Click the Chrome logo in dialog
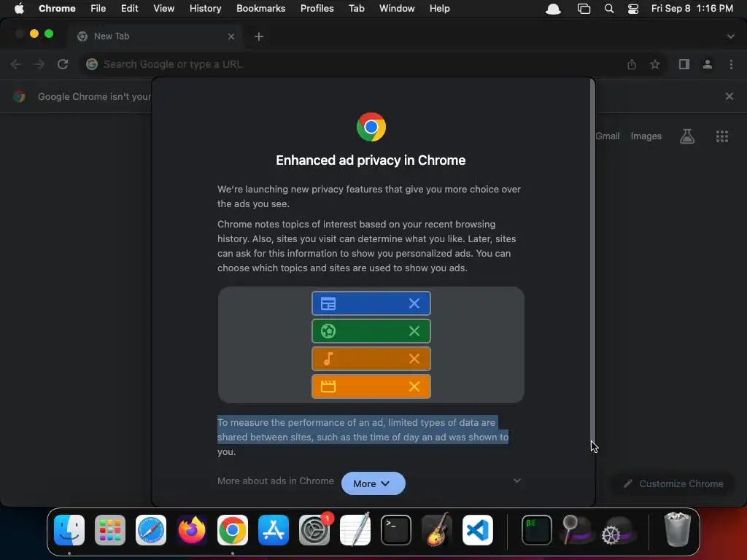The image size is (747, 560). (x=371, y=127)
